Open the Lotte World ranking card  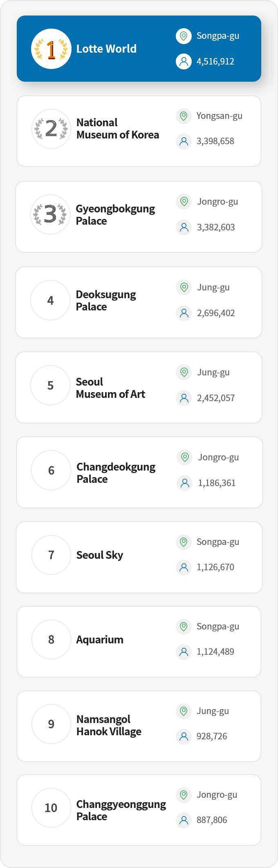pyautogui.click(x=139, y=48)
